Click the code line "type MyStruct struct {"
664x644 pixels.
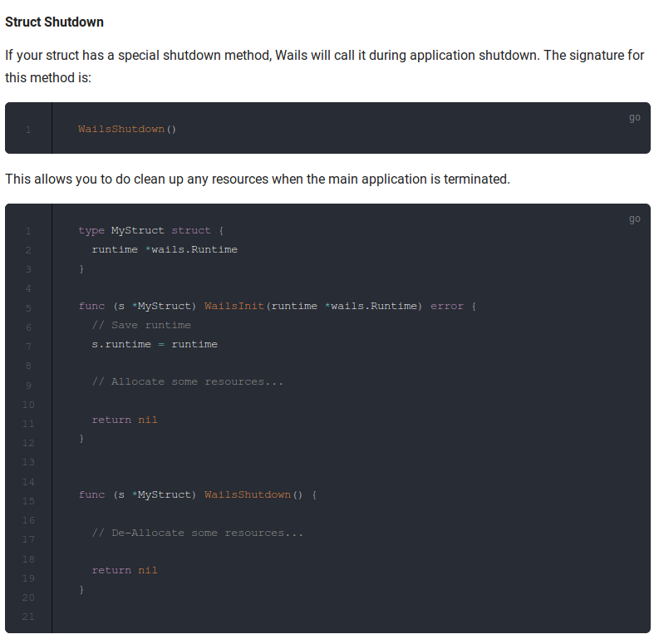pyautogui.click(x=151, y=230)
